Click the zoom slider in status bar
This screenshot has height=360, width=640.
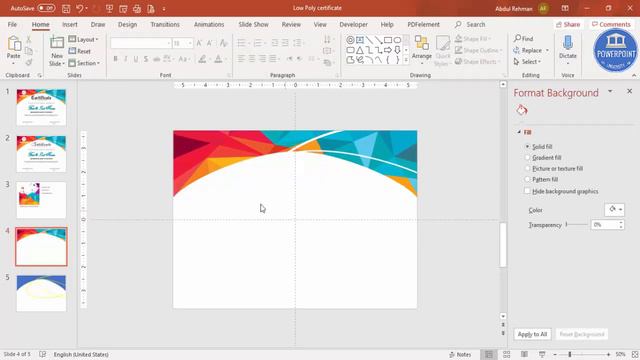tap(581, 354)
